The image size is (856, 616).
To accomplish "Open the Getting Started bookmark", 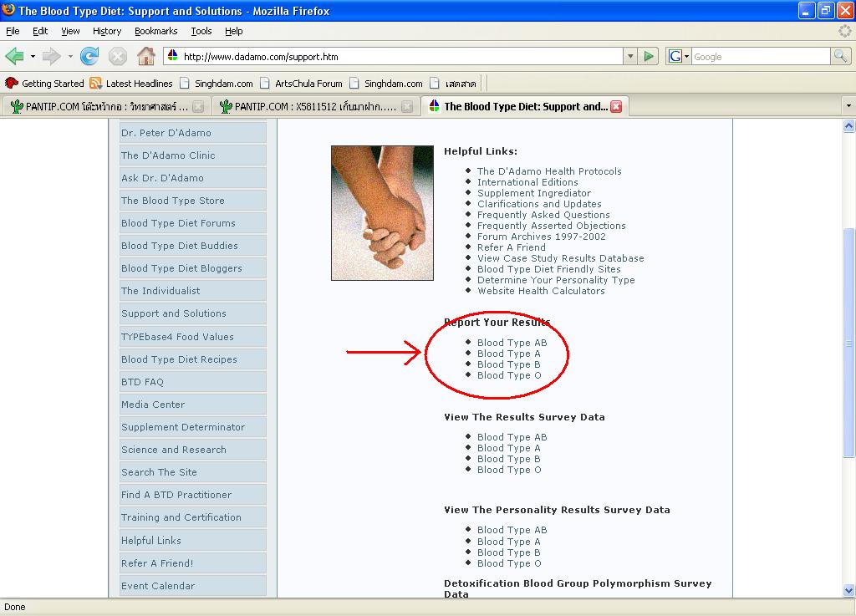I will click(45, 84).
